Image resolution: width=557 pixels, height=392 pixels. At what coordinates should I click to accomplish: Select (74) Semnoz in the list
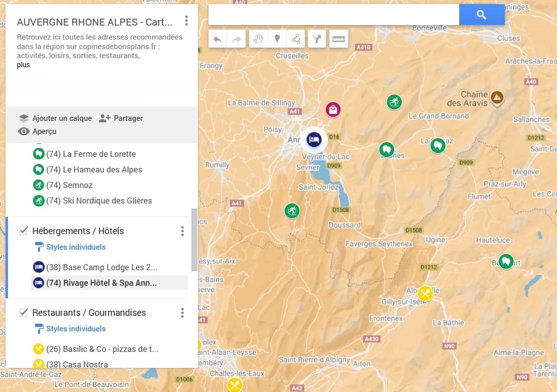(x=69, y=185)
